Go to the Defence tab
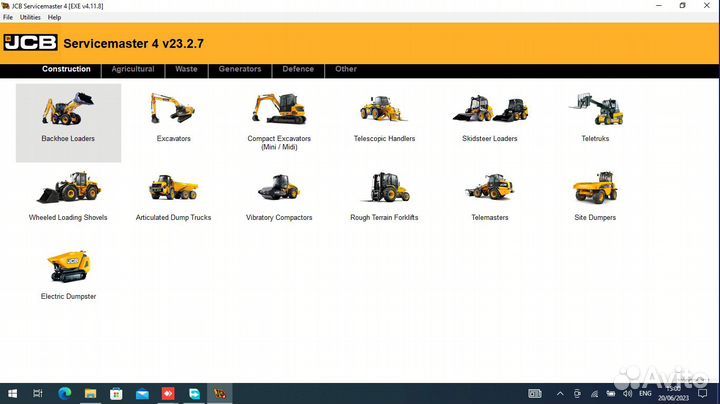This screenshot has width=720, height=404. [298, 69]
